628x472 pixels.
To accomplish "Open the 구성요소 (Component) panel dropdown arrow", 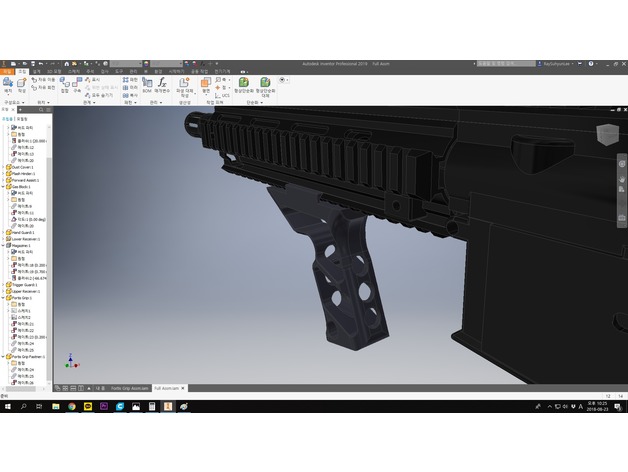I will click(x=23, y=103).
